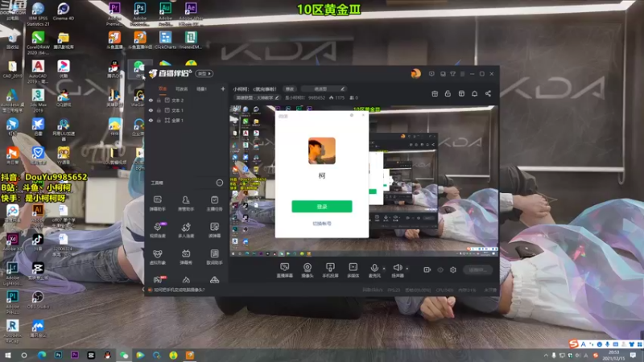Viewport: 644px width, 362px height.
Task: Open the user avatar in title bar
Action: pos(415,74)
